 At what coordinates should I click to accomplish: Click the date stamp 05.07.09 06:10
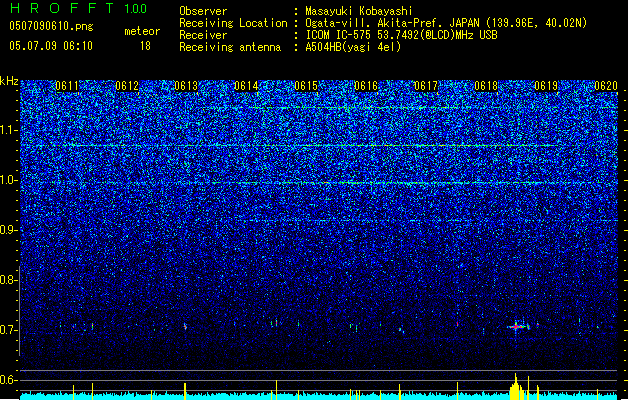pos(51,46)
